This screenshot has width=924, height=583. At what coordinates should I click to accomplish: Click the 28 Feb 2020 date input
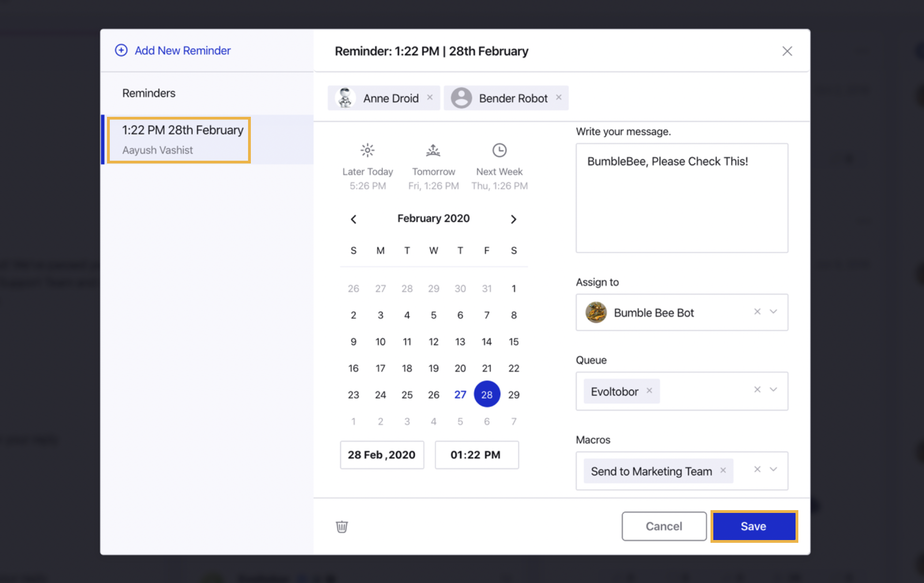381,455
